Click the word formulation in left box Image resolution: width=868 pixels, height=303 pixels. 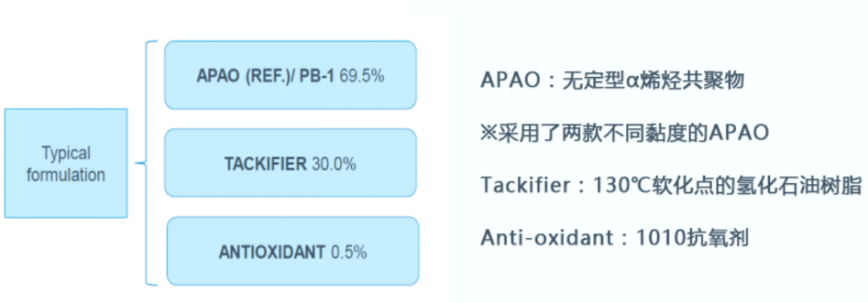[x=66, y=175]
